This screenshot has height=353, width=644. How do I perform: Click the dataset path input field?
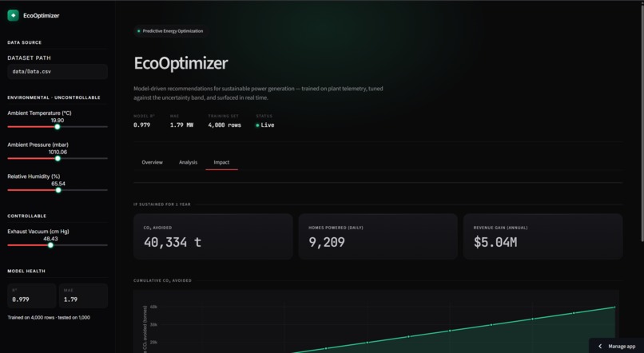click(58, 71)
